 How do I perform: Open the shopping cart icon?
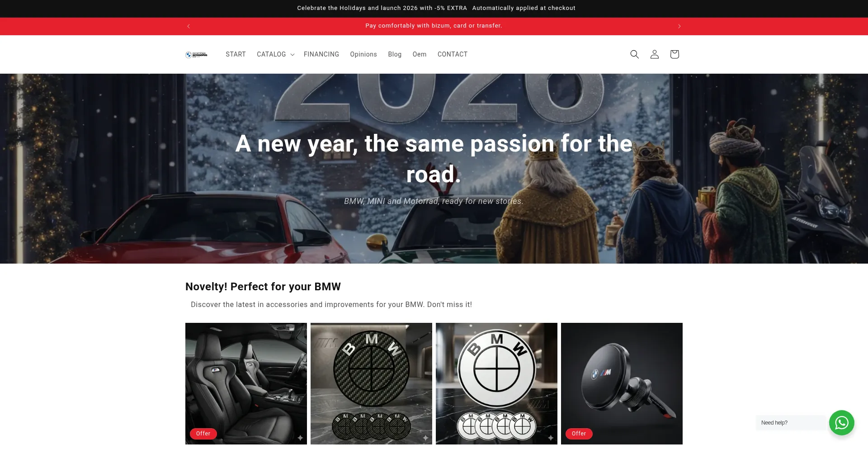(674, 54)
